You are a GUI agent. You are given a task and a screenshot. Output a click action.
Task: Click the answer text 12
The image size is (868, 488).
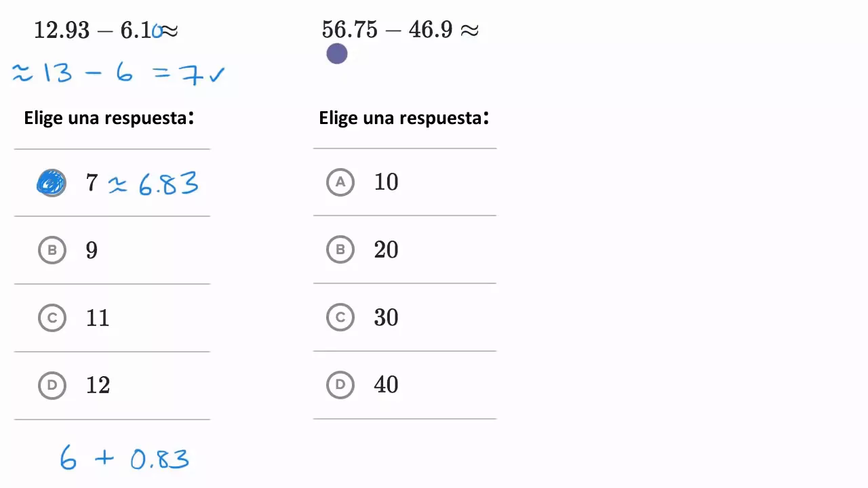point(98,386)
